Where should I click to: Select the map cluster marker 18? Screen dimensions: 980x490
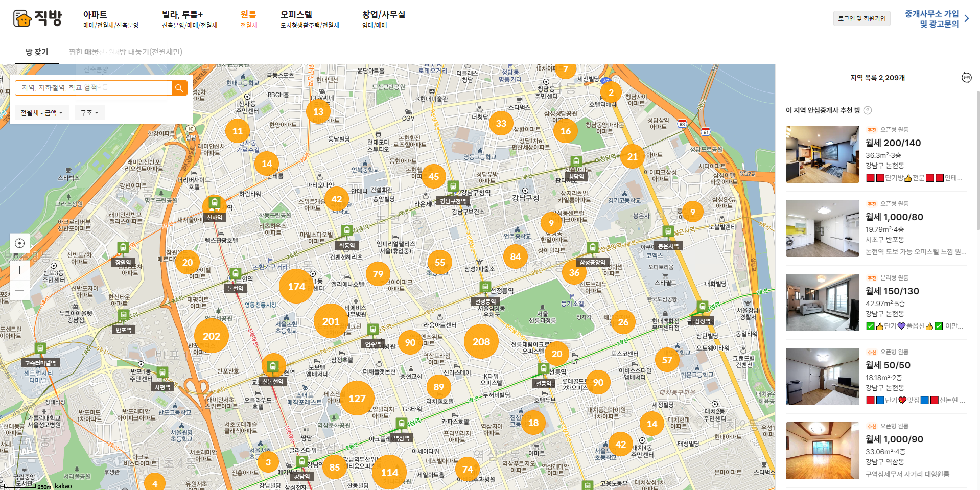[x=533, y=423]
